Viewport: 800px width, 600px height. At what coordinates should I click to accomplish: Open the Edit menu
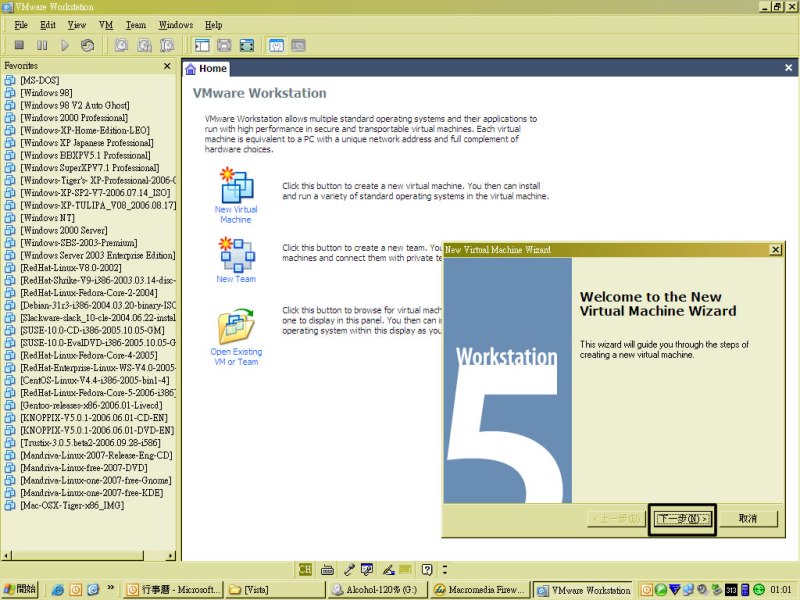(x=48, y=25)
